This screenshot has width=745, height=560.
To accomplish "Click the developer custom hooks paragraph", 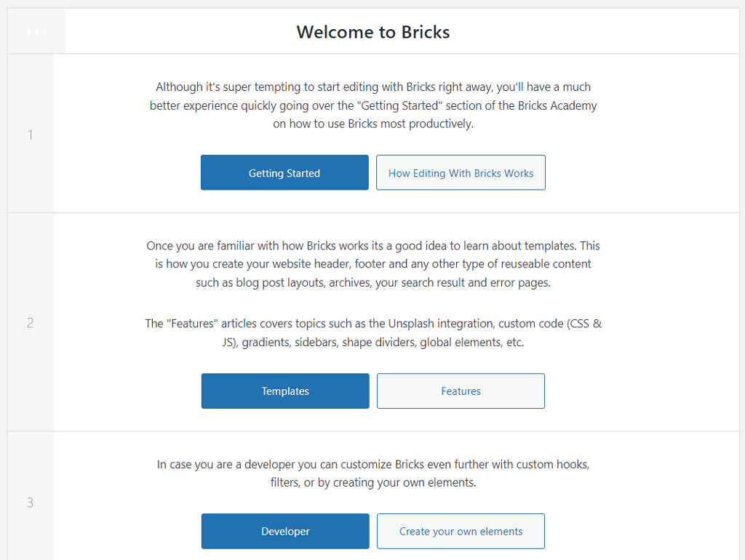I will [373, 473].
